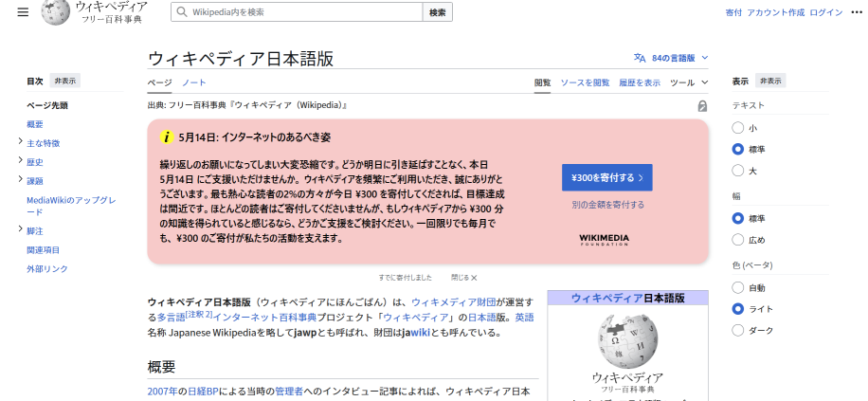
Task: Click the ¥300を寄付する donate button
Action: coord(607,178)
